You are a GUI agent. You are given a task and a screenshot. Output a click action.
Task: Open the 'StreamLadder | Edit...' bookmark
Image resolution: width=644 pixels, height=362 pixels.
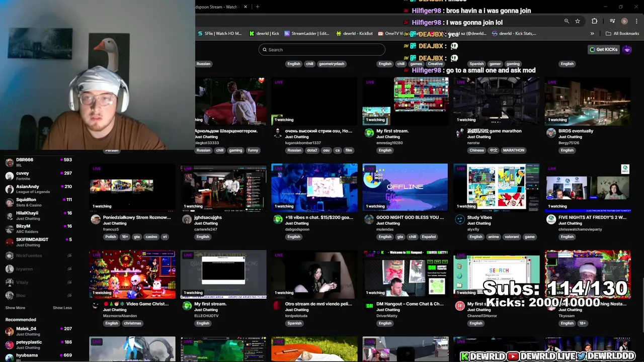307,34
